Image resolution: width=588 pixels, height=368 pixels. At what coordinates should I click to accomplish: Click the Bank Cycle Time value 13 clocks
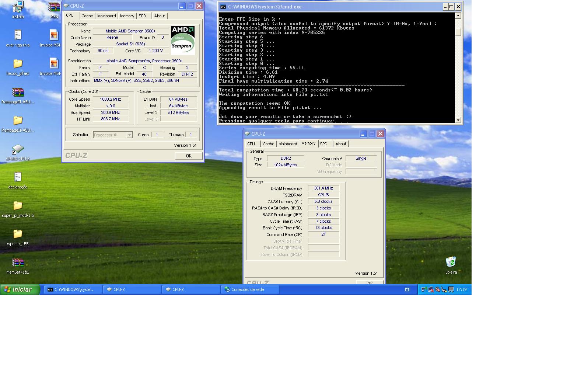[323, 228]
